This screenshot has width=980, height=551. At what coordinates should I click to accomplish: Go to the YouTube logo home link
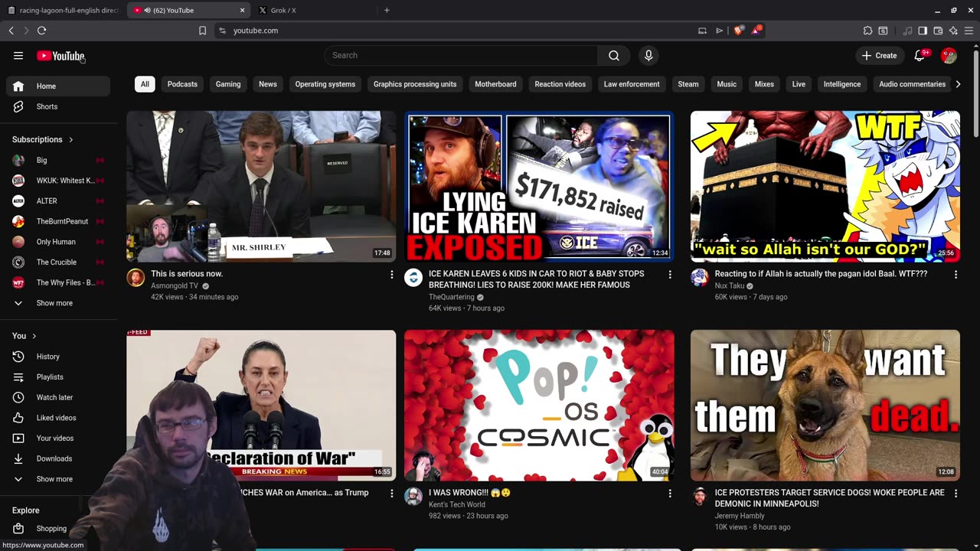(60, 56)
